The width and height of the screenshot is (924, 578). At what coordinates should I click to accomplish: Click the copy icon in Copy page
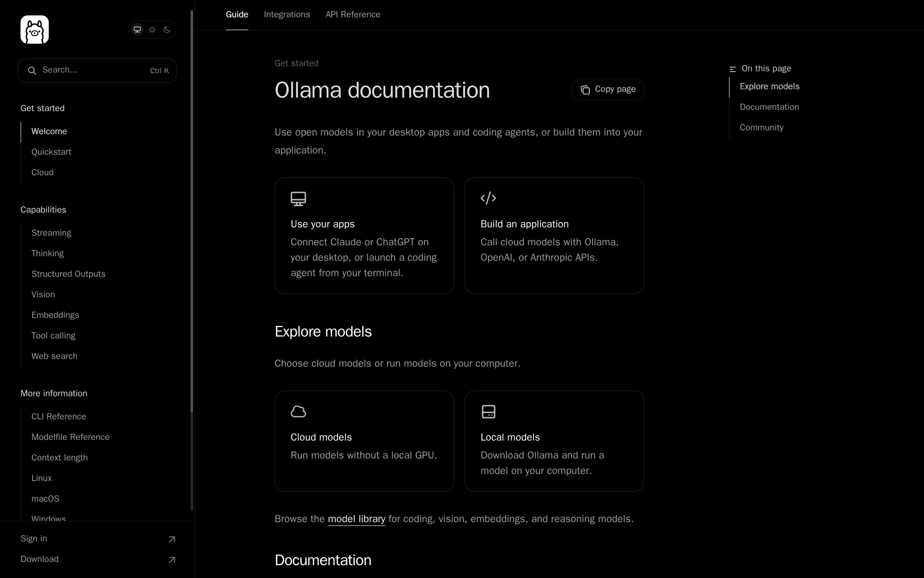tap(585, 90)
